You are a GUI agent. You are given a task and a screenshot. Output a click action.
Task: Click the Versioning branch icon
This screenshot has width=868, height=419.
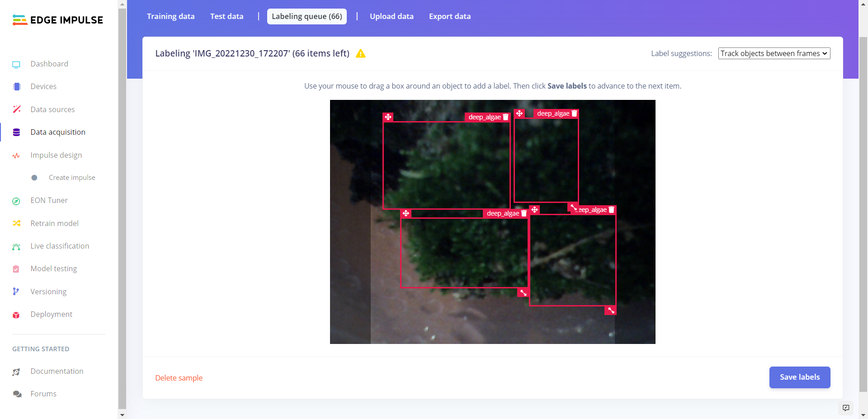[16, 292]
